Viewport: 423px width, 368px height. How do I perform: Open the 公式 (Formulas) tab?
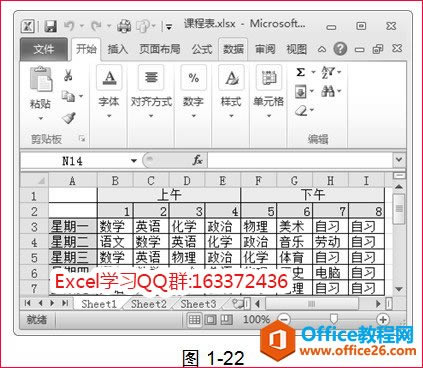pos(202,49)
